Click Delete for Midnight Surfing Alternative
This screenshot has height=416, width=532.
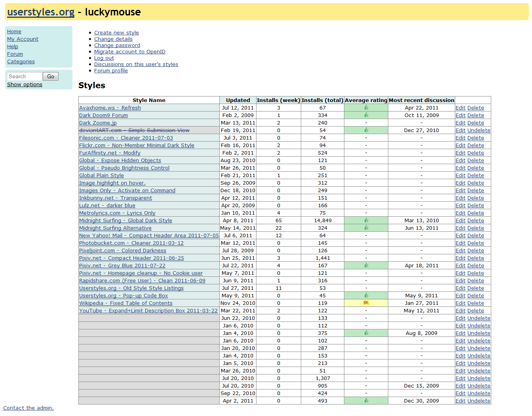click(x=475, y=228)
